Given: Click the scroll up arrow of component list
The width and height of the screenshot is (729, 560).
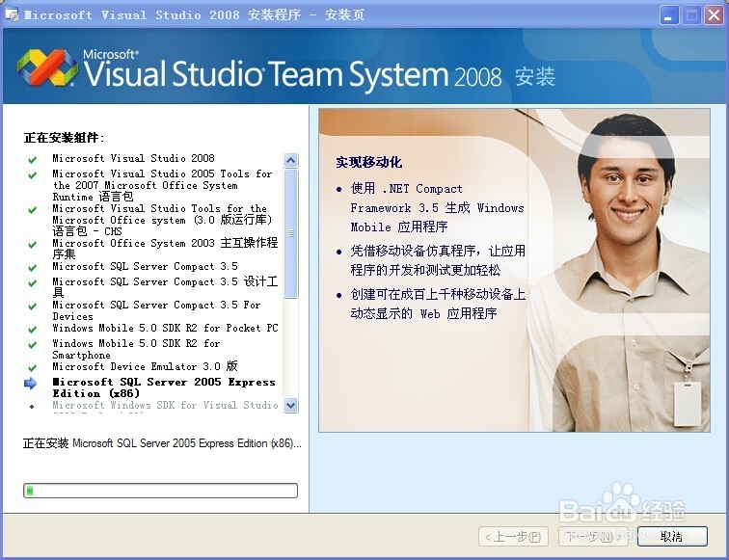Looking at the screenshot, I should [x=290, y=161].
